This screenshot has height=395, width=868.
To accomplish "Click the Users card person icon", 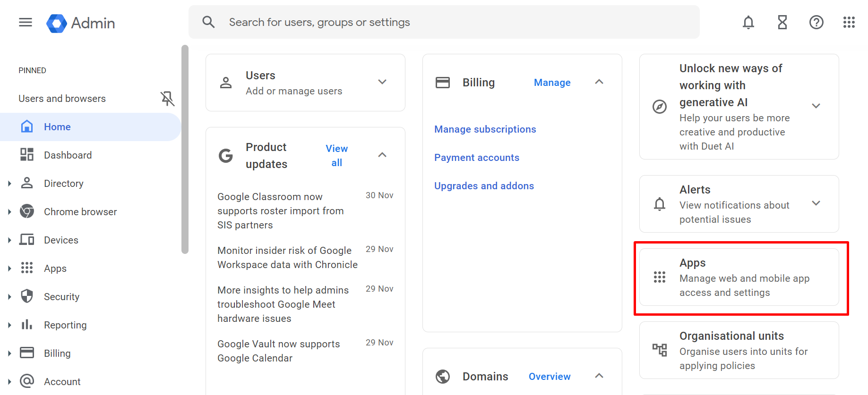I will (226, 83).
